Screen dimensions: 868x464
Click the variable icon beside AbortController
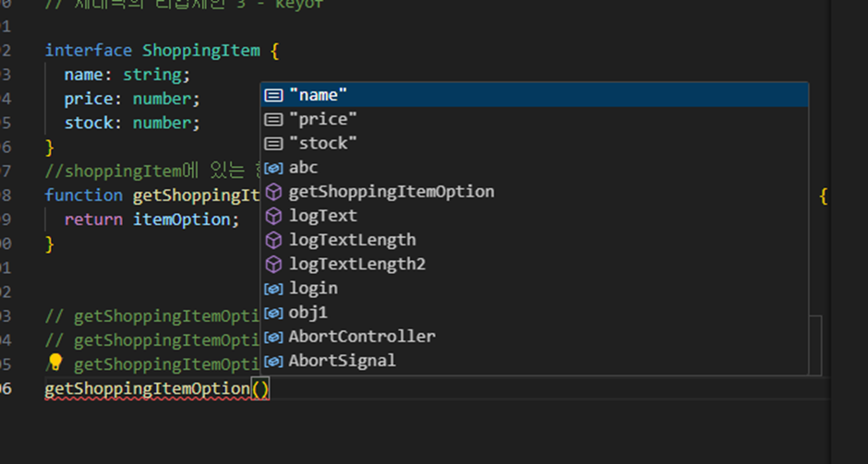point(273,337)
